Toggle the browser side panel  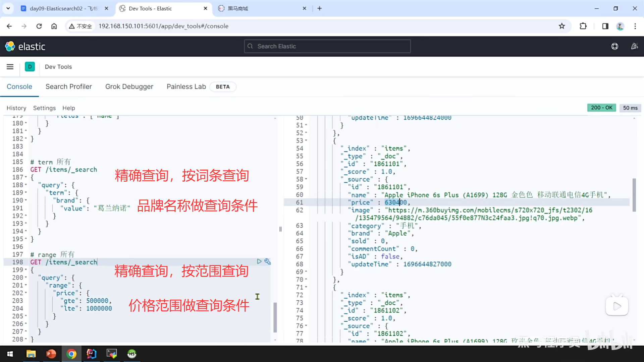coord(605,26)
